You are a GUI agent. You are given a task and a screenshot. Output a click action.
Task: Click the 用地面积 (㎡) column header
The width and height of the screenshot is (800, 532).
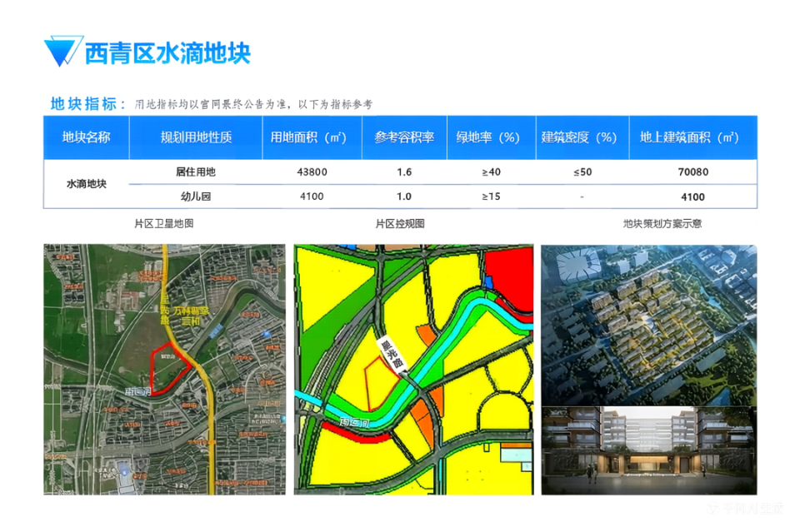click(312, 137)
